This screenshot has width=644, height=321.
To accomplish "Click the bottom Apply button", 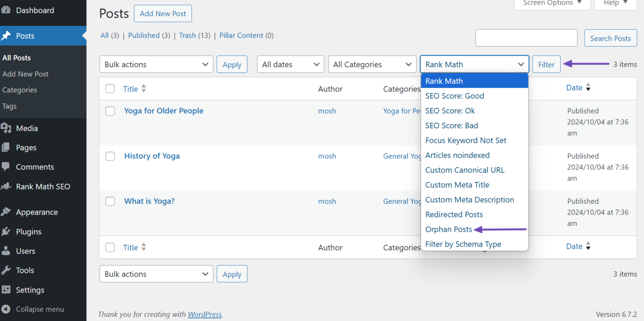I will [x=232, y=274].
